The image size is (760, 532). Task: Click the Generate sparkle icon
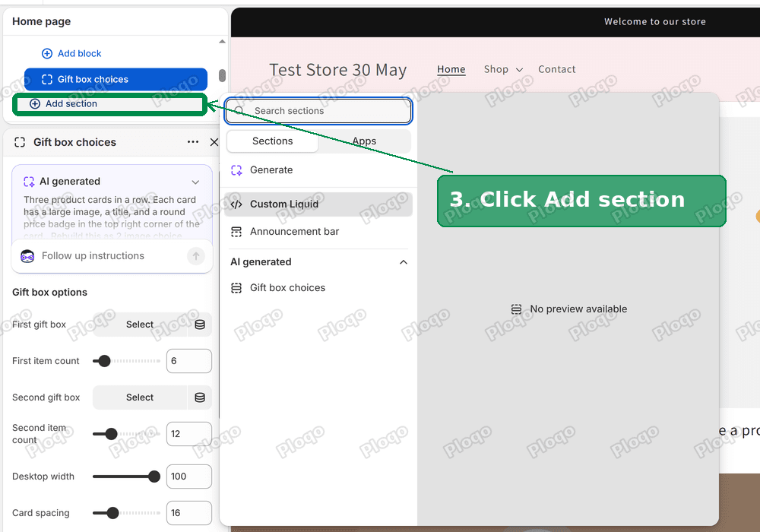236,170
